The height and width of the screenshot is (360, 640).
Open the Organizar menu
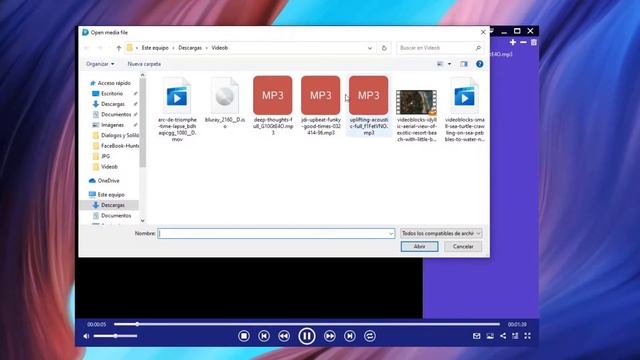point(100,64)
